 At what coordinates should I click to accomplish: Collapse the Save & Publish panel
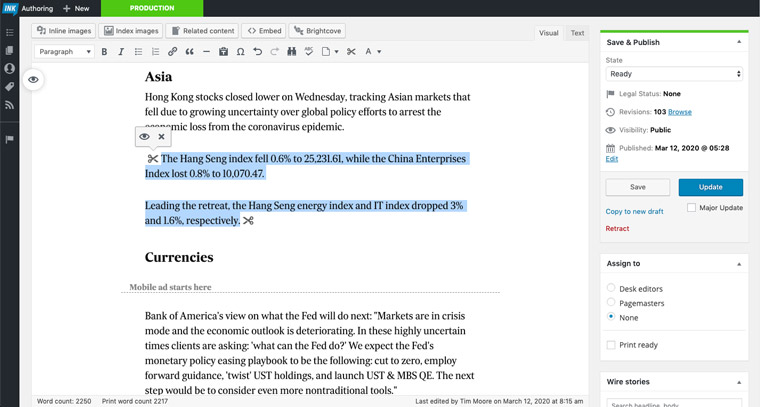[x=739, y=42]
